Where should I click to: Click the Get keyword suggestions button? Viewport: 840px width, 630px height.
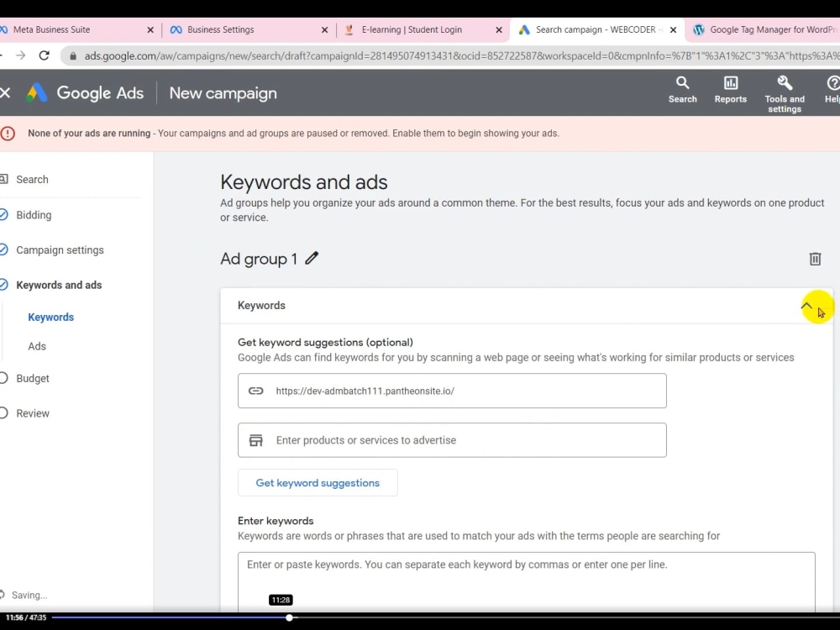[x=318, y=482]
